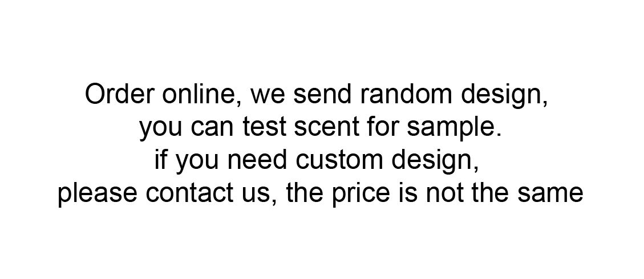644x279 pixels.
Task: Click the word "if" starting the third line
Action: [x=161, y=160]
